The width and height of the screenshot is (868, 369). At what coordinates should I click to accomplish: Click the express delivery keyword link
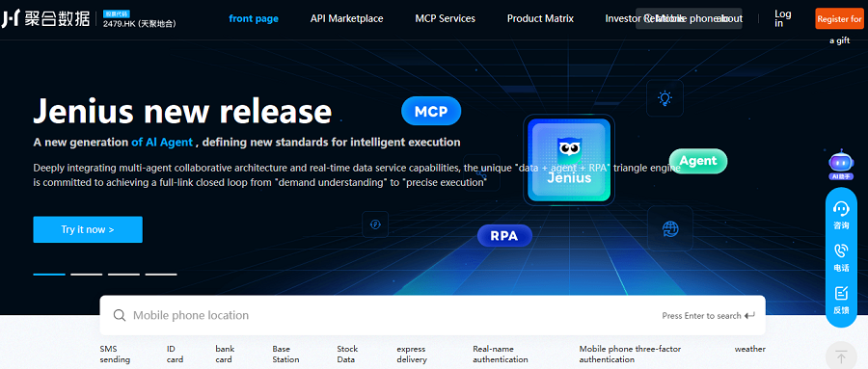click(411, 354)
